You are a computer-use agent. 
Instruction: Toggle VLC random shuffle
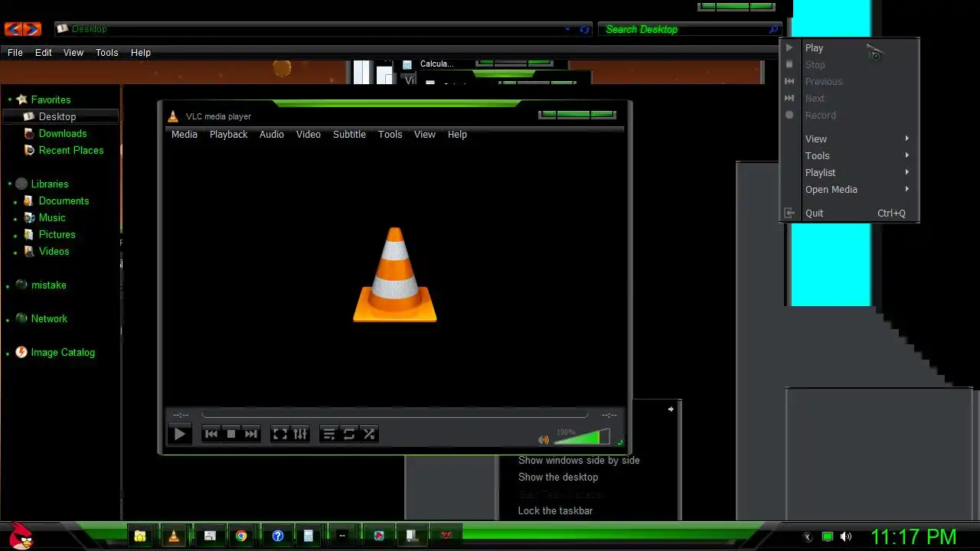(x=369, y=434)
